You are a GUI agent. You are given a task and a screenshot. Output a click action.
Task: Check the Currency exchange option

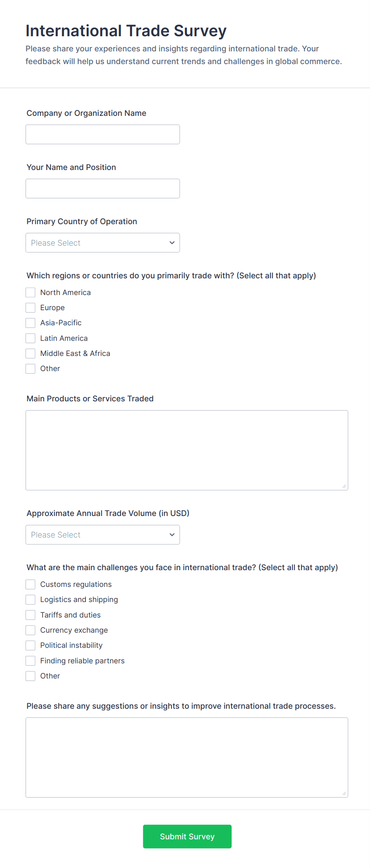[30, 630]
